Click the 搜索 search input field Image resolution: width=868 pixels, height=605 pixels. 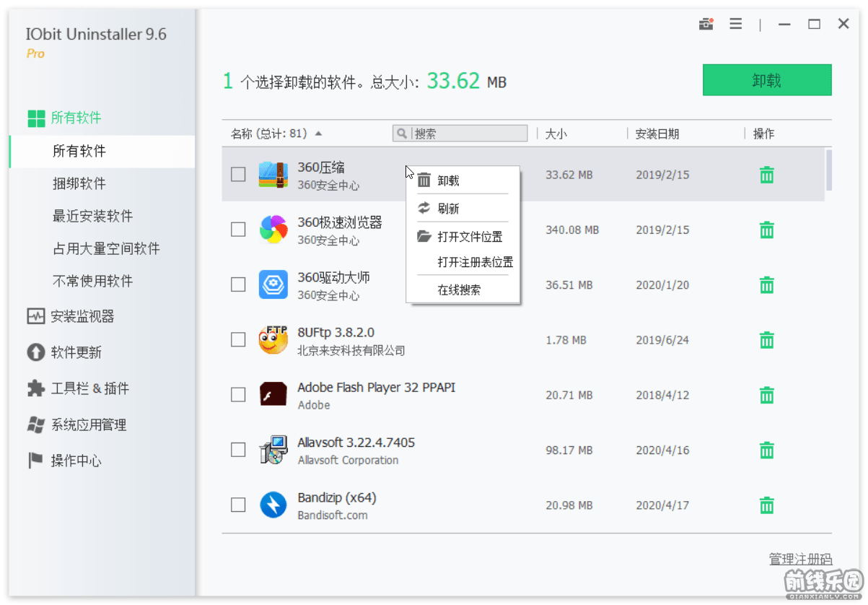pos(460,134)
